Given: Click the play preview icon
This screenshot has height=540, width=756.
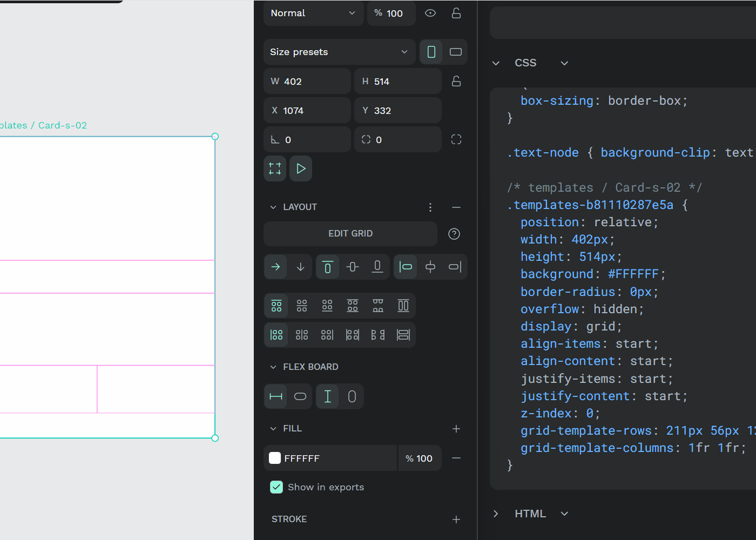Looking at the screenshot, I should pyautogui.click(x=301, y=168).
